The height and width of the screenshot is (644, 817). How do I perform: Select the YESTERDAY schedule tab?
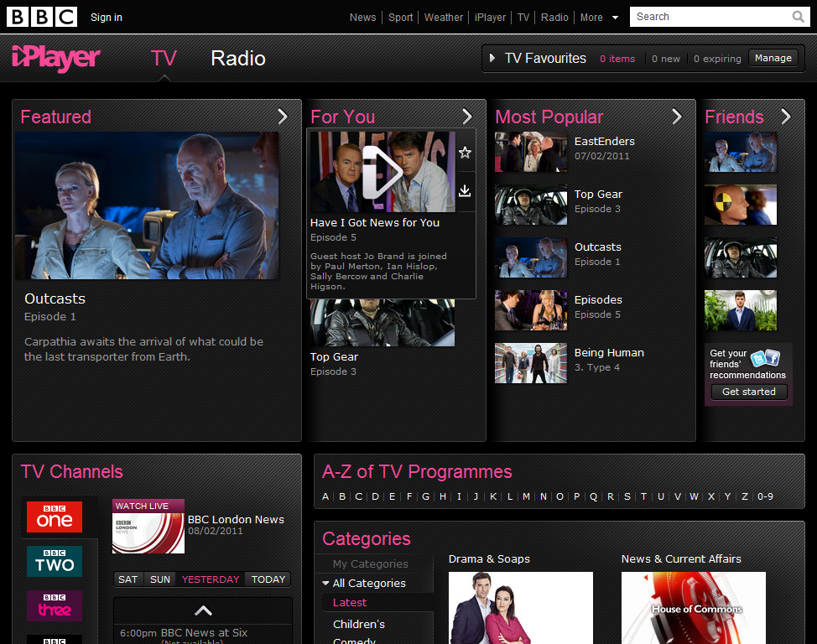(x=211, y=579)
